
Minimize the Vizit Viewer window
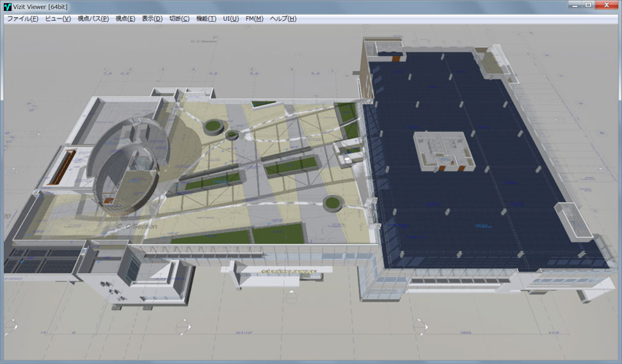573,5
